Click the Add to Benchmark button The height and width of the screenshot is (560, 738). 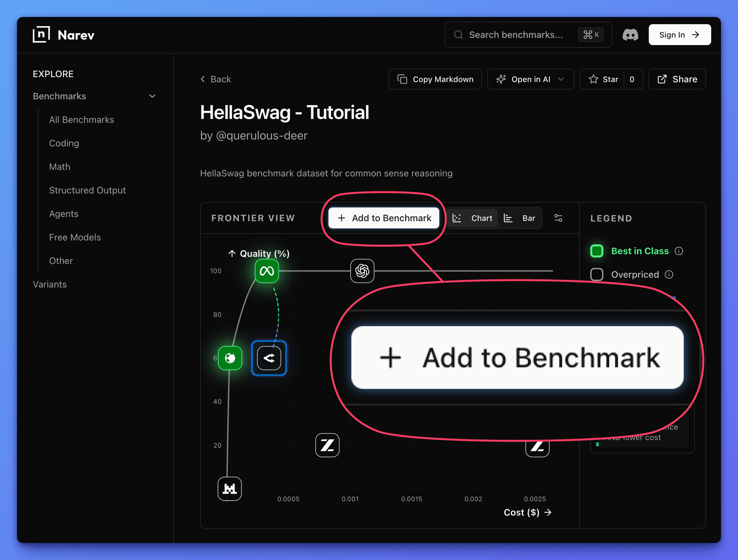tap(383, 218)
